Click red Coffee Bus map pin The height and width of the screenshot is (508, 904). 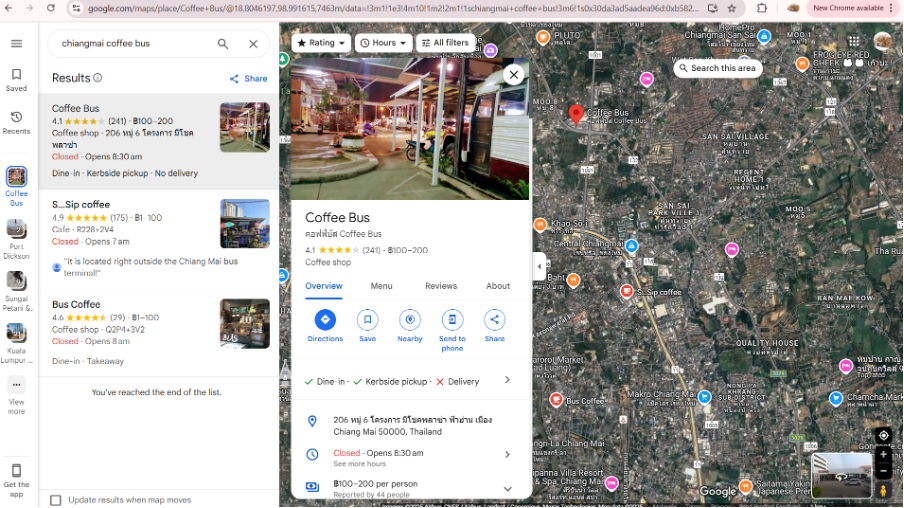pos(576,115)
